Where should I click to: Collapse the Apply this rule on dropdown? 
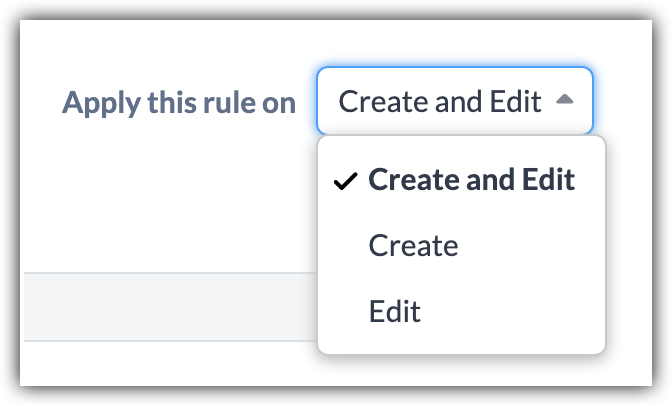pyautogui.click(x=564, y=101)
